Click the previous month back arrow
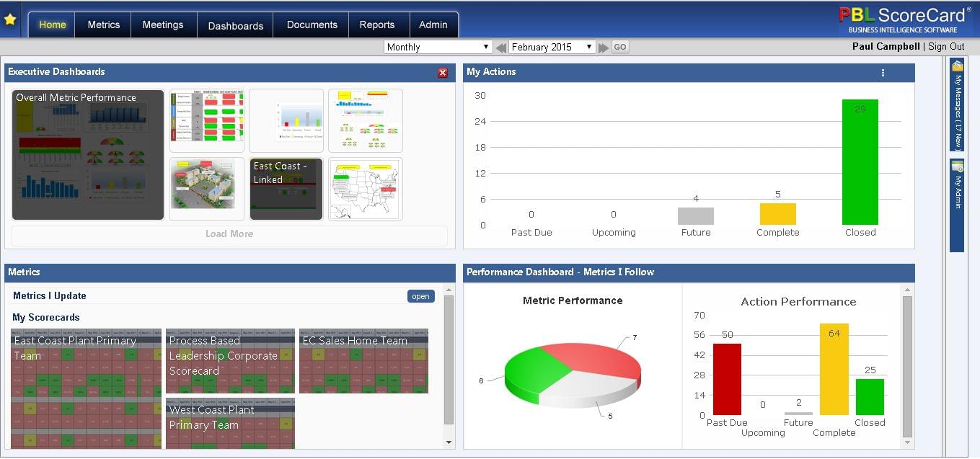This screenshot has height=459, width=980. (x=500, y=46)
